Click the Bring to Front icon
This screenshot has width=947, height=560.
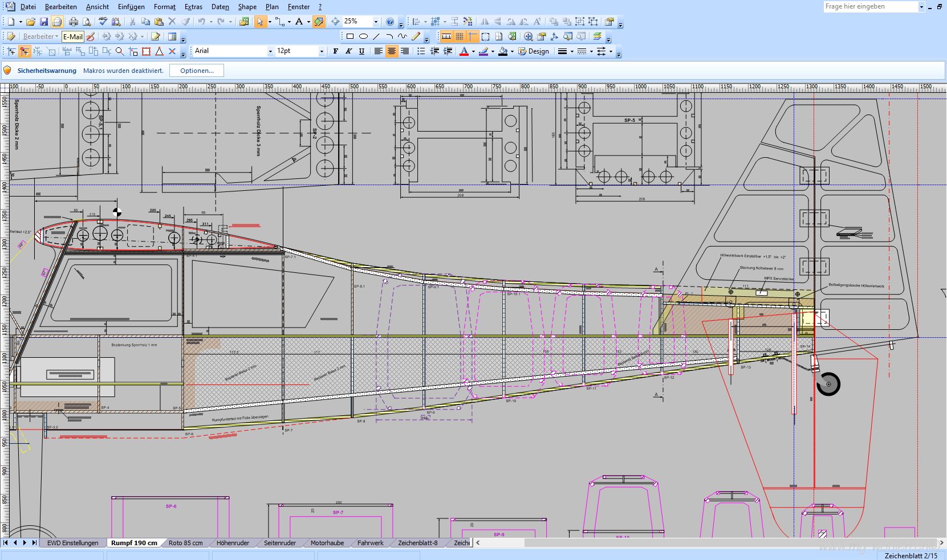(x=554, y=22)
